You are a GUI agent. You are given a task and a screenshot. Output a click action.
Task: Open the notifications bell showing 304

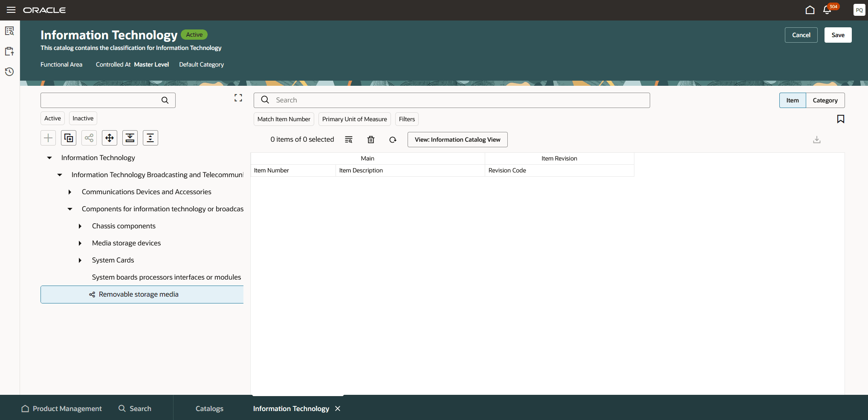coord(827,10)
